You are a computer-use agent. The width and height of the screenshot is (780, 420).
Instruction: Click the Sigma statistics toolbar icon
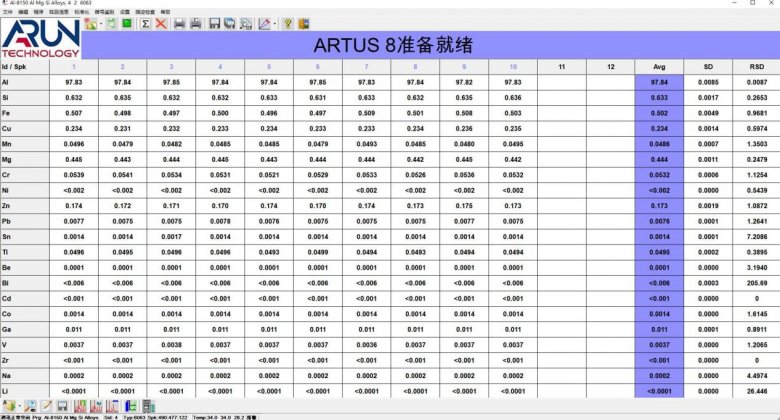click(x=146, y=23)
